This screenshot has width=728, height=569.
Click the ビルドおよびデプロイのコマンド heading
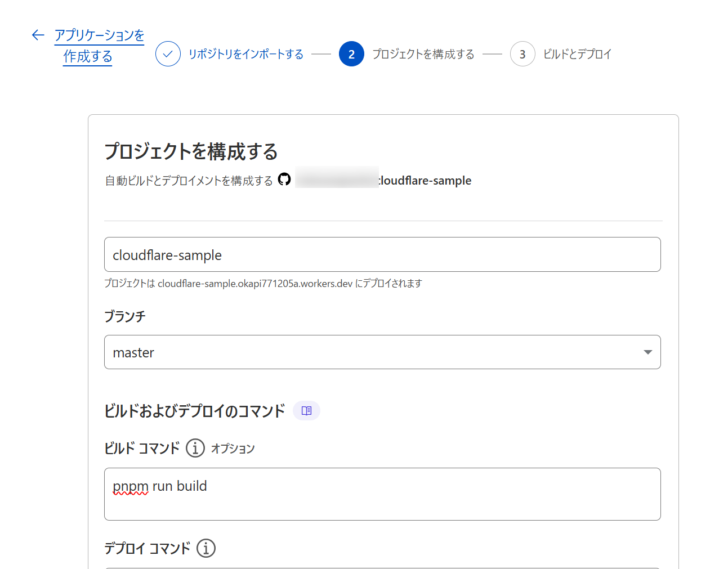click(195, 411)
